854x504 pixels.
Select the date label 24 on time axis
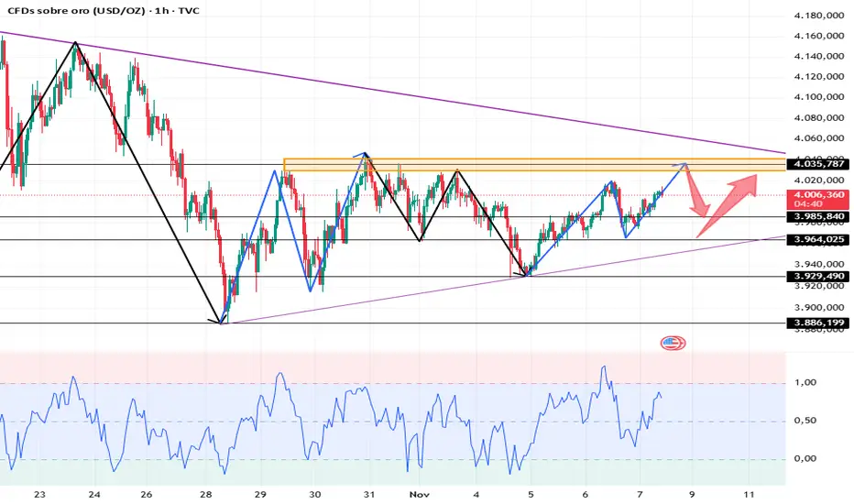tap(94, 495)
